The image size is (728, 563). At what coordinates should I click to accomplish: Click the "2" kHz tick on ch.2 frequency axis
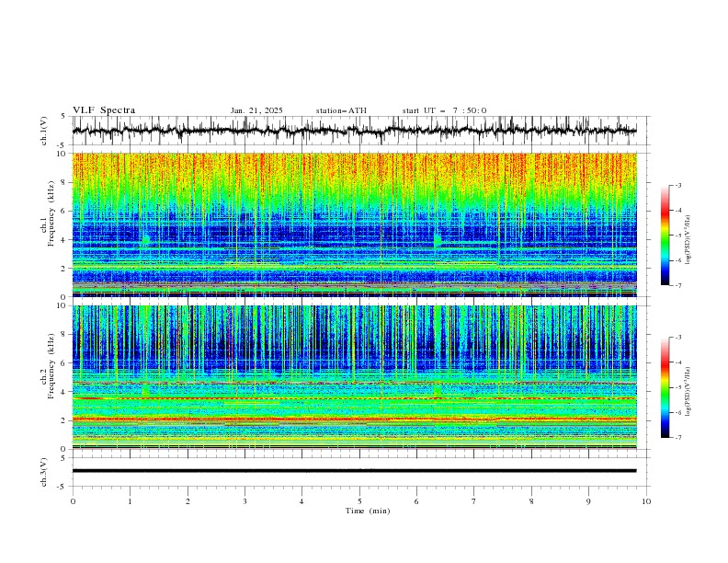point(64,420)
